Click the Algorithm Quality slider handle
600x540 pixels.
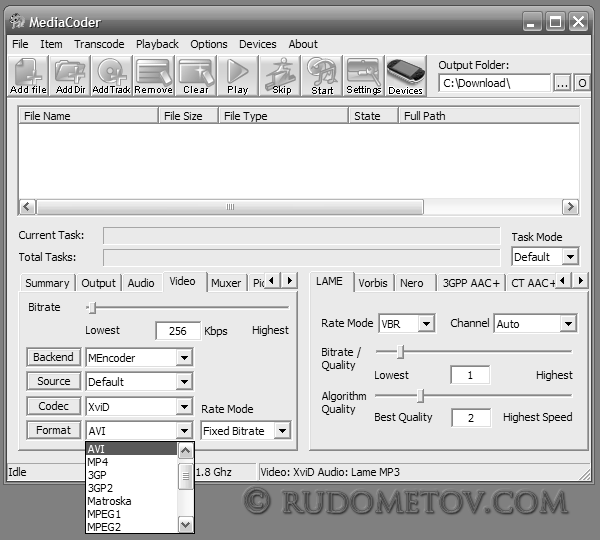(x=420, y=396)
